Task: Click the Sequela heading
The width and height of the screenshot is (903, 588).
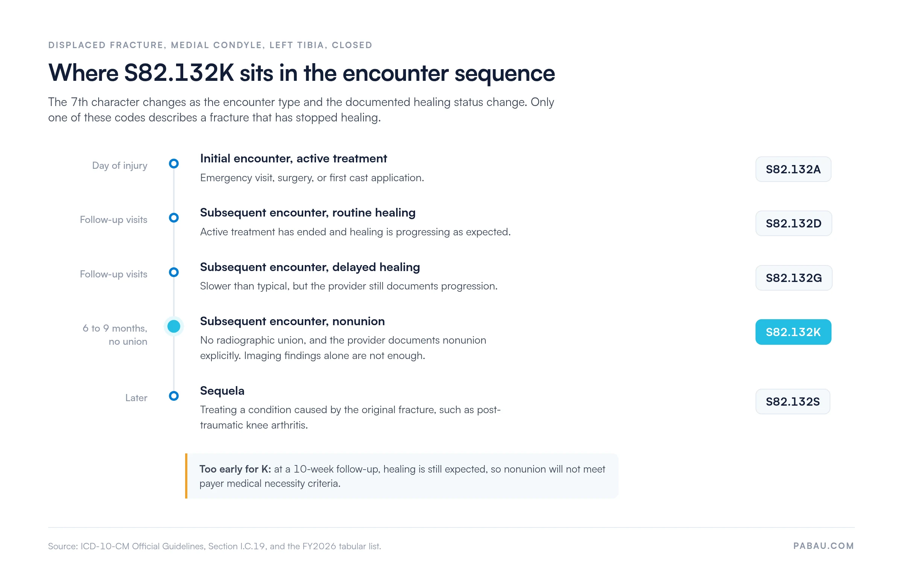Action: [x=222, y=391]
